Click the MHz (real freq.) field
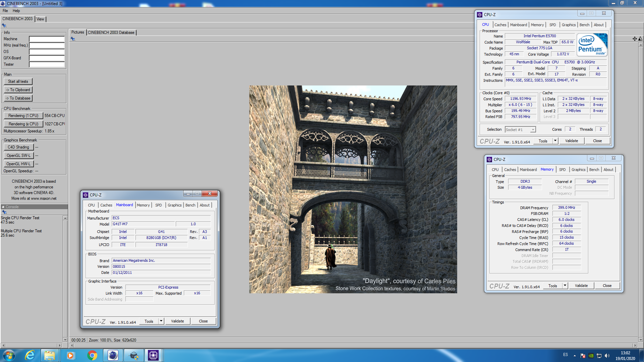Image resolution: width=644 pixels, height=362 pixels. [47, 45]
